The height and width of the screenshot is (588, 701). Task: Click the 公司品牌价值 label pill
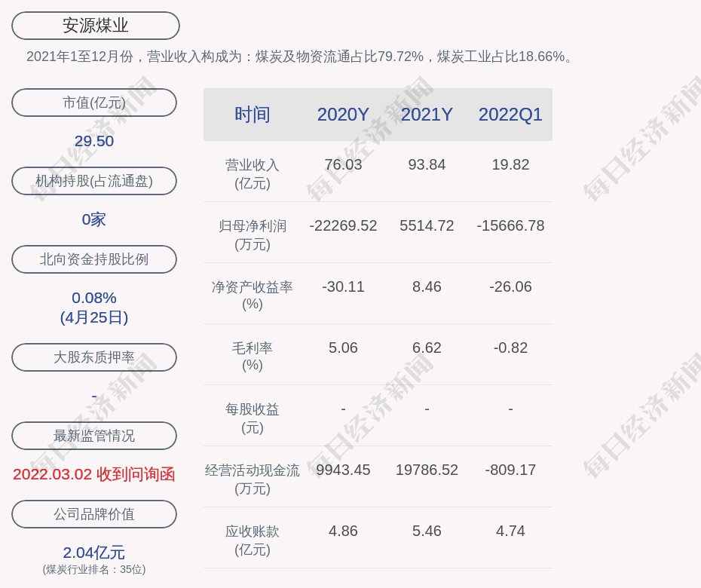pos(94,514)
